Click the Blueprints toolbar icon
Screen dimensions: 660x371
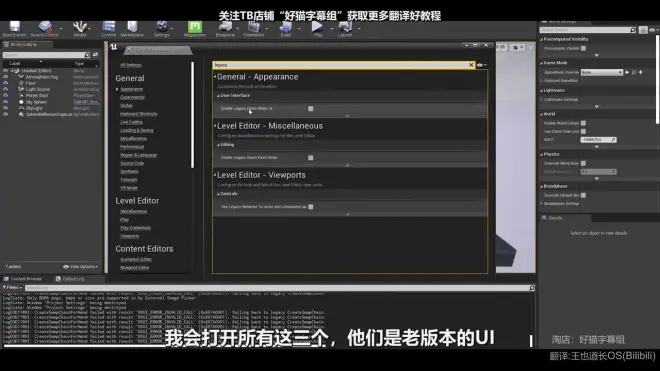point(226,29)
